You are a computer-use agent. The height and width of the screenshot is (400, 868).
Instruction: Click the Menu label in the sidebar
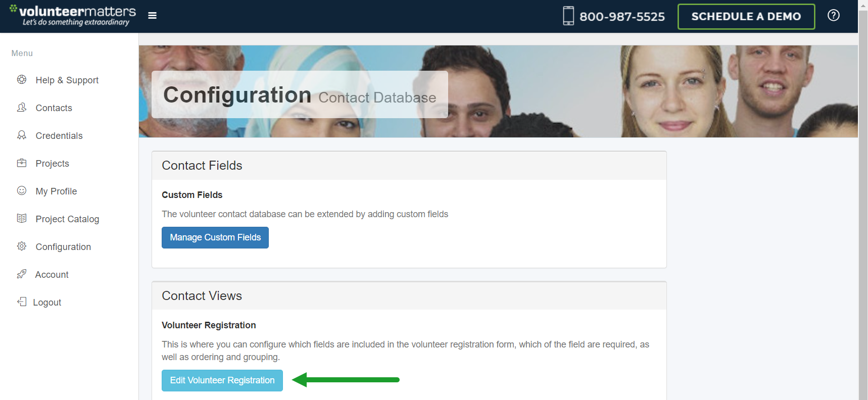click(22, 54)
